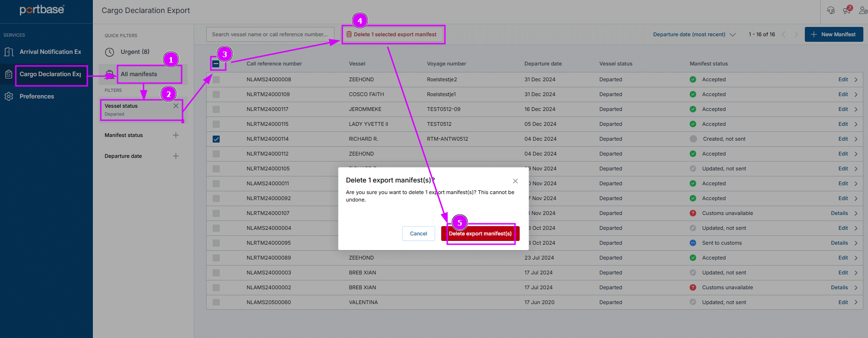Click the headset support icon
Image resolution: width=868 pixels, height=338 pixels.
coord(831,10)
